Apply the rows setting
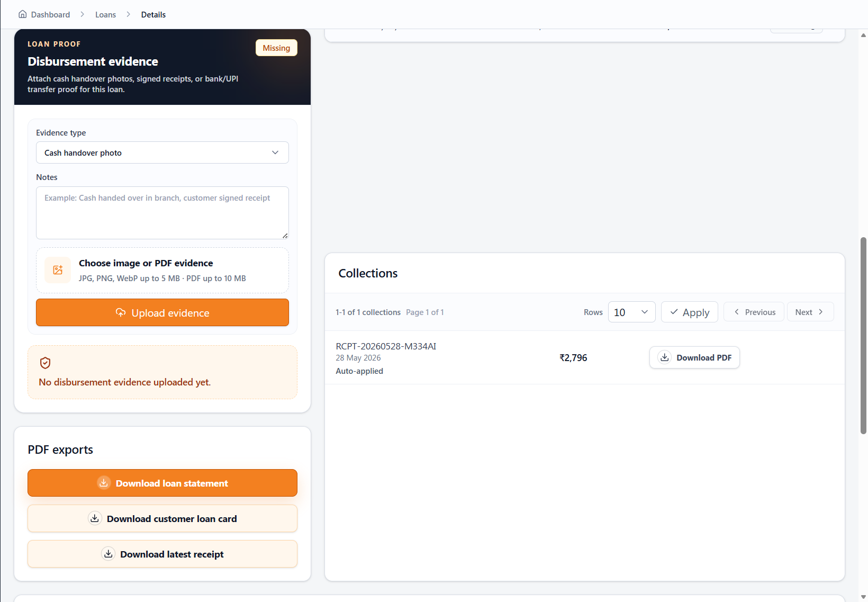This screenshot has width=868, height=602. (689, 312)
